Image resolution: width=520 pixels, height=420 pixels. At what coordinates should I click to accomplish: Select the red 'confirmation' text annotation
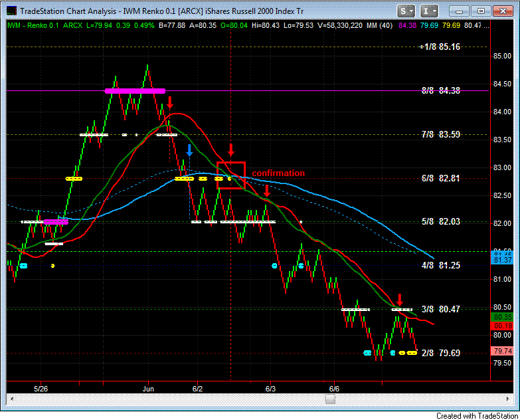pyautogui.click(x=278, y=173)
